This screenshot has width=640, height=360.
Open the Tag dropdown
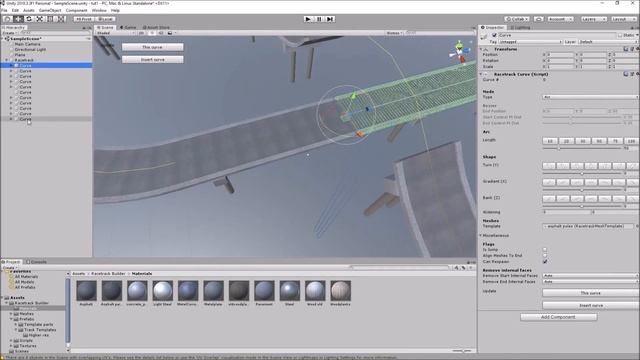tap(530, 42)
